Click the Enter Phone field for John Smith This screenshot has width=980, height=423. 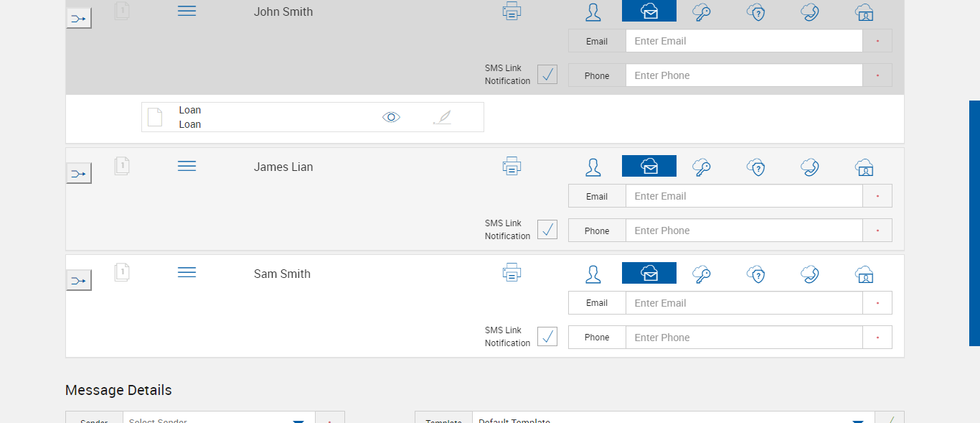[x=743, y=75]
